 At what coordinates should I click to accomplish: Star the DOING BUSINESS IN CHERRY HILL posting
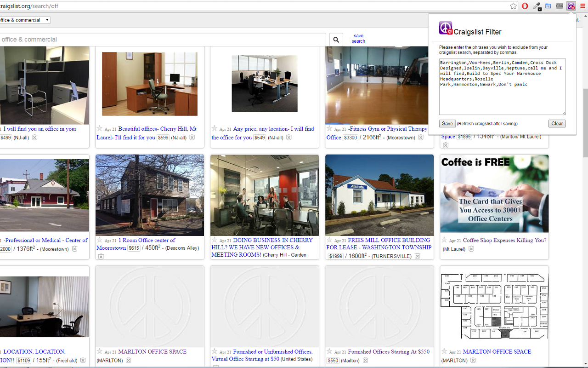(x=215, y=240)
